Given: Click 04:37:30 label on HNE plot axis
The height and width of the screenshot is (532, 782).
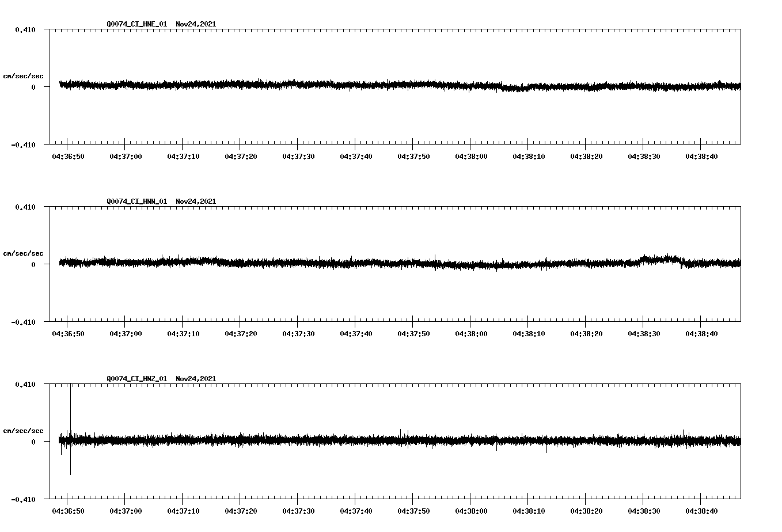Looking at the screenshot, I should point(298,157).
